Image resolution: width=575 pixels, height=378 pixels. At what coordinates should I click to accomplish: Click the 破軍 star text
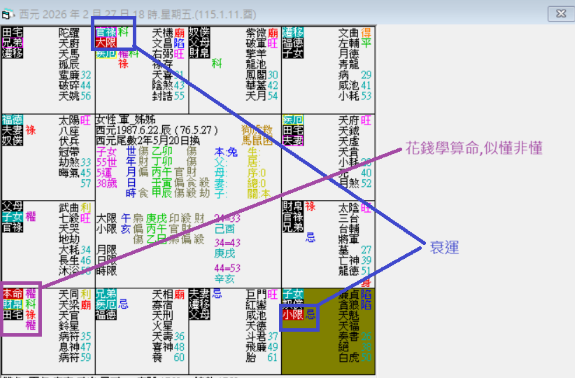point(256,43)
